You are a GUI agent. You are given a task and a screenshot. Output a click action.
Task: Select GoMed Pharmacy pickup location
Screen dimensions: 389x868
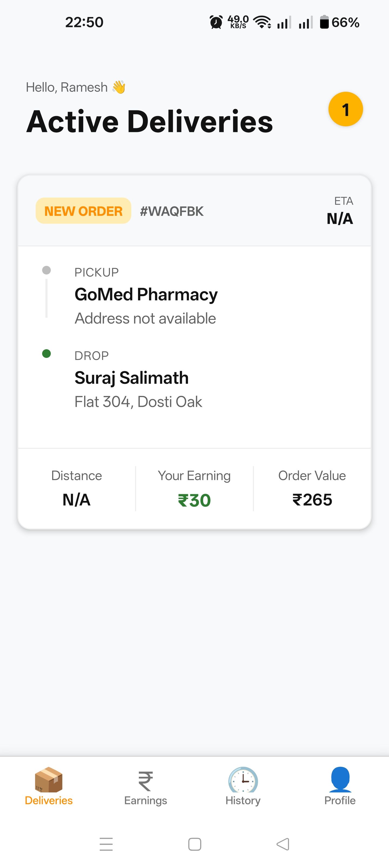pyautogui.click(x=146, y=294)
